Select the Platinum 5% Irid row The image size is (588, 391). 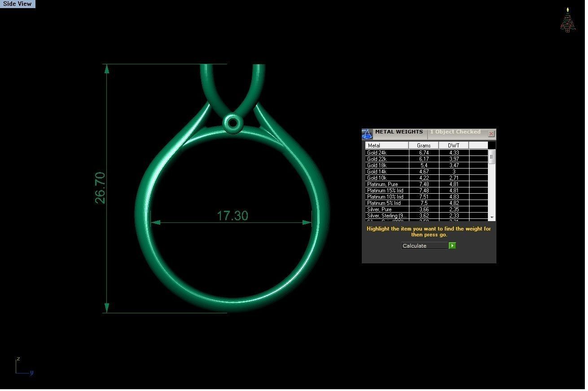426,203
